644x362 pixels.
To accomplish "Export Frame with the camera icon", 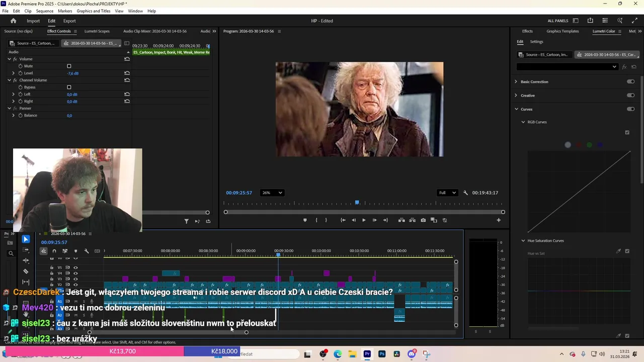I will coord(423,220).
